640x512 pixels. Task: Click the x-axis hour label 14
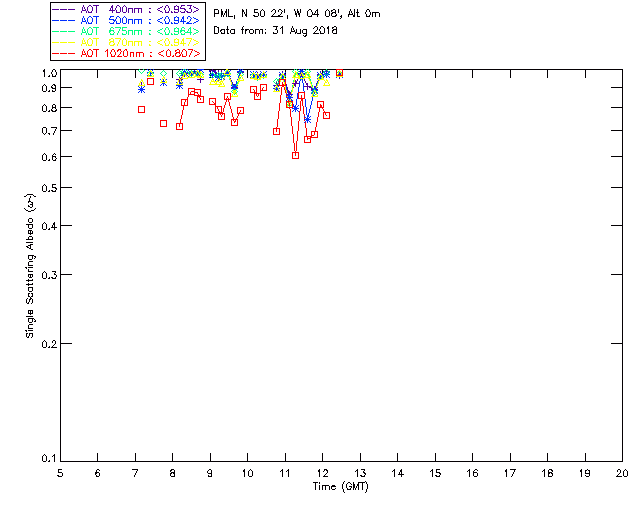pos(398,473)
